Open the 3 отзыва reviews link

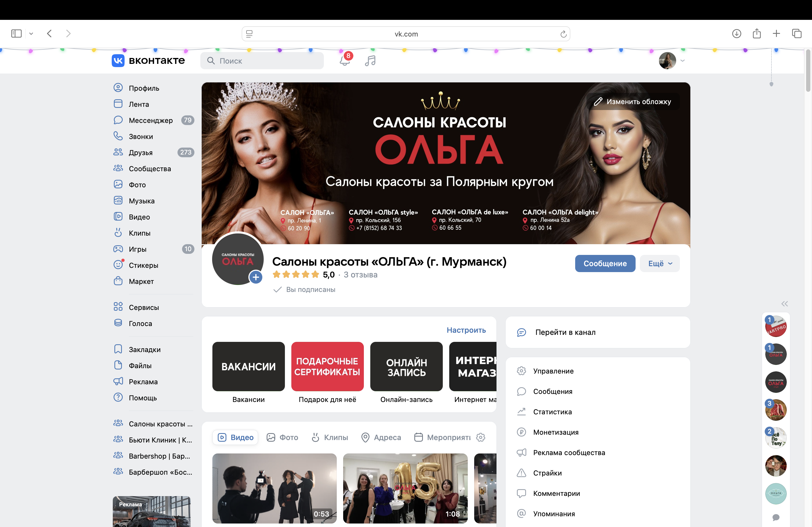tap(360, 275)
